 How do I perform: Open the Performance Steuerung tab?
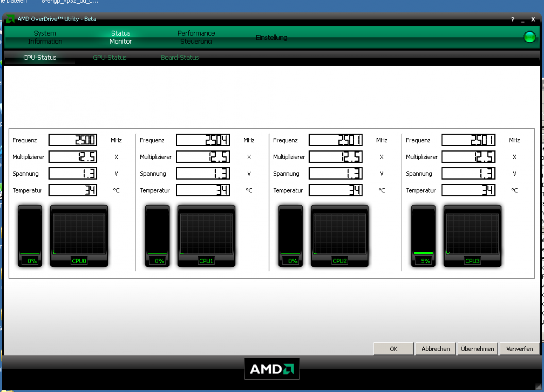point(196,37)
